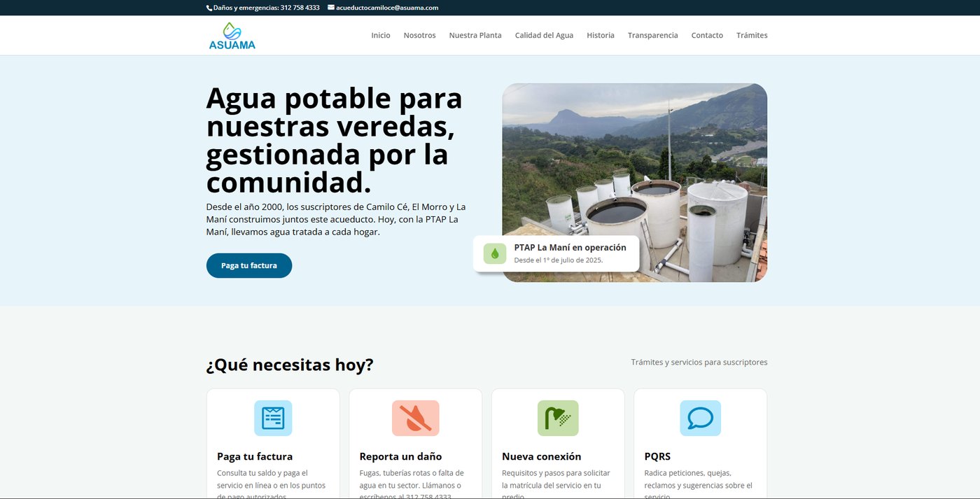Go to Nuestra Planta page
The width and height of the screenshot is (980, 499).
[x=475, y=35]
